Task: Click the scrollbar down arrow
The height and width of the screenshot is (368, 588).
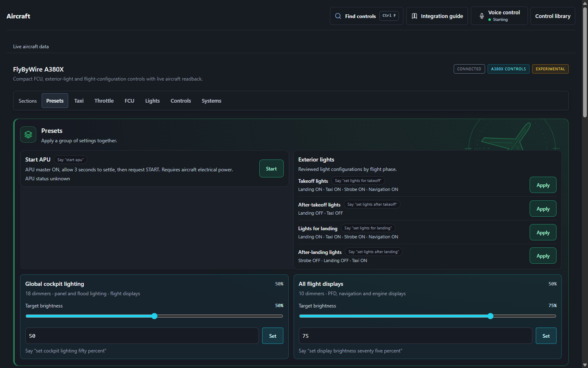Action: coord(585,365)
